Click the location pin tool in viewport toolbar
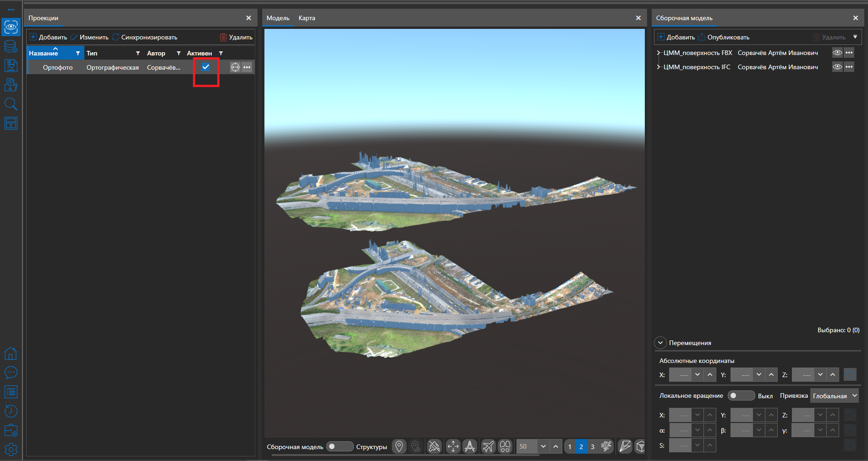Screen dimensions: 868x461 coord(399,446)
